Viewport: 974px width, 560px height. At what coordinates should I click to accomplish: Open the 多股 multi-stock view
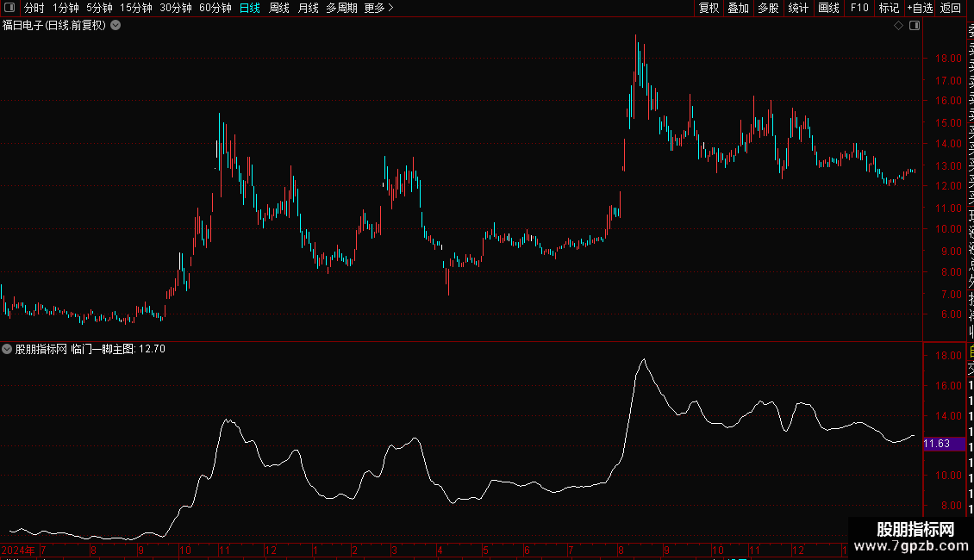[768, 8]
